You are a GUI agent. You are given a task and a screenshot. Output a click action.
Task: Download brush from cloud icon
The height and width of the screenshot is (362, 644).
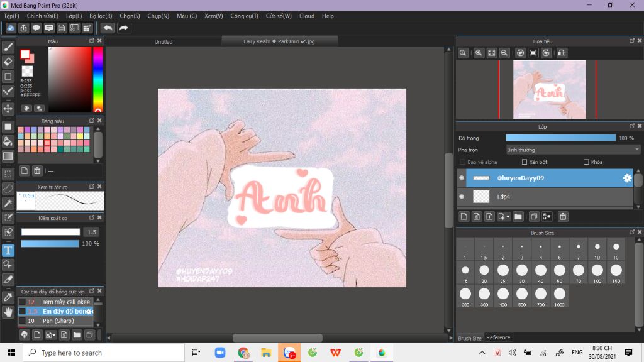click(x=25, y=335)
